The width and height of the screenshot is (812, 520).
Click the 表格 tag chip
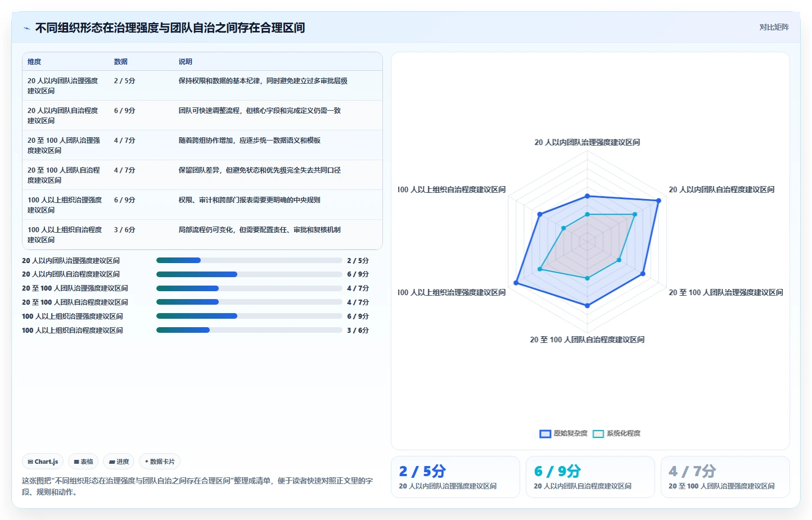(83, 462)
